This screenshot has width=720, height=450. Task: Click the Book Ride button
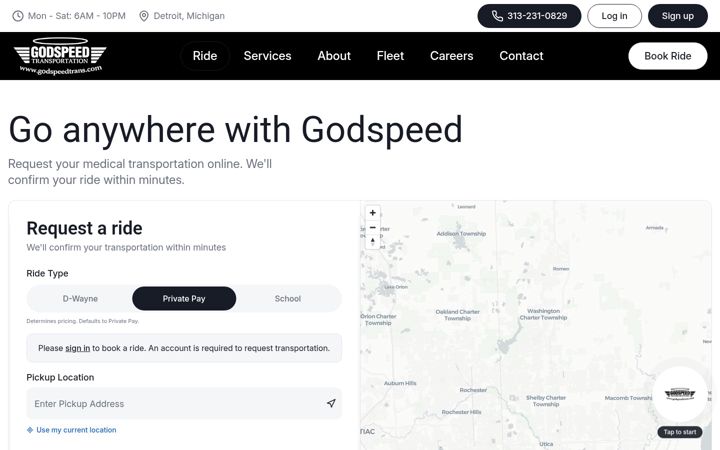[668, 56]
